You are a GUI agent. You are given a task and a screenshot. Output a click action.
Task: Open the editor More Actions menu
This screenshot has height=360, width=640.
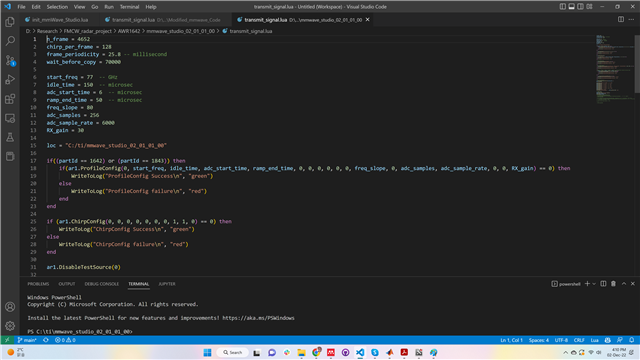point(631,20)
